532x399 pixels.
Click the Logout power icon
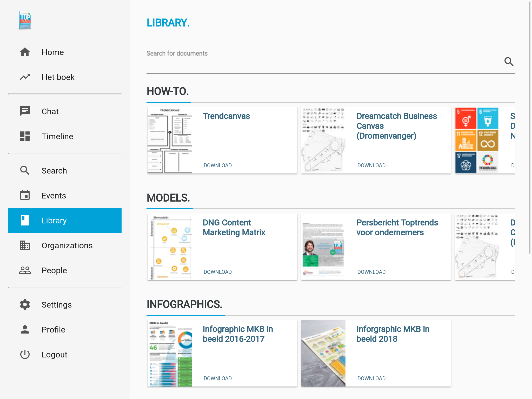25,354
